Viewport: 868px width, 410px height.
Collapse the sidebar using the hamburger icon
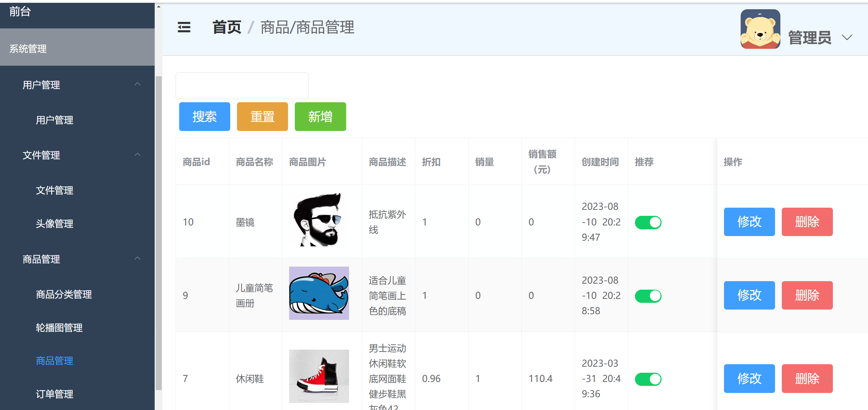click(x=183, y=27)
